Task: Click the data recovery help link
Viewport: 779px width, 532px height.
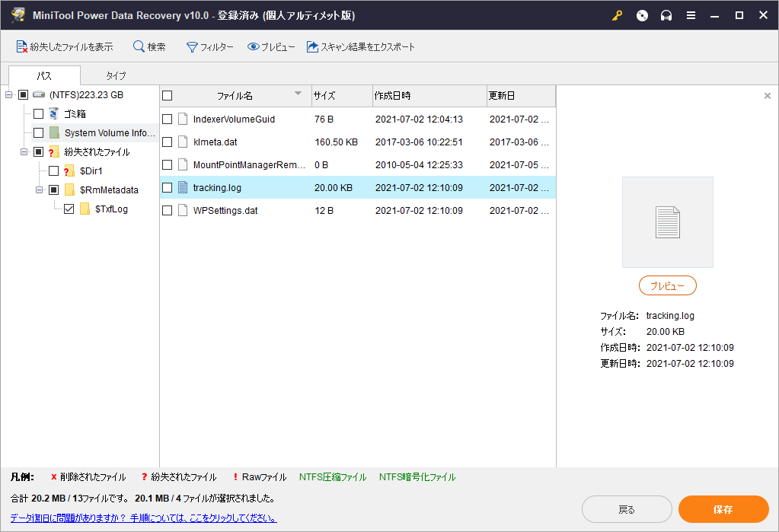Action: pos(144,518)
